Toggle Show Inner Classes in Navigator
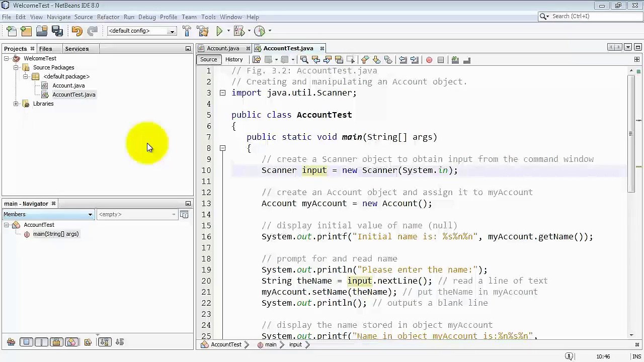 71,342
